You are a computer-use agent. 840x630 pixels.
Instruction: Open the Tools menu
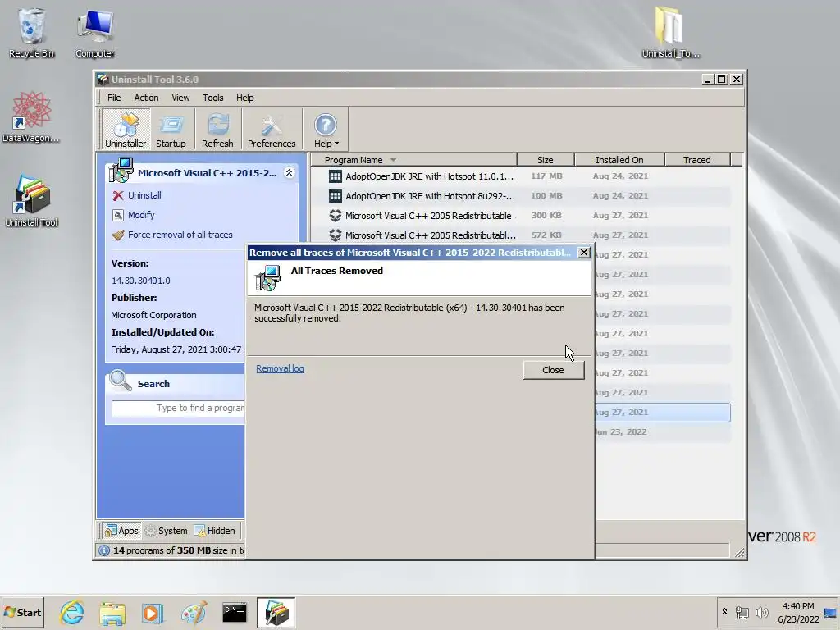tap(213, 98)
